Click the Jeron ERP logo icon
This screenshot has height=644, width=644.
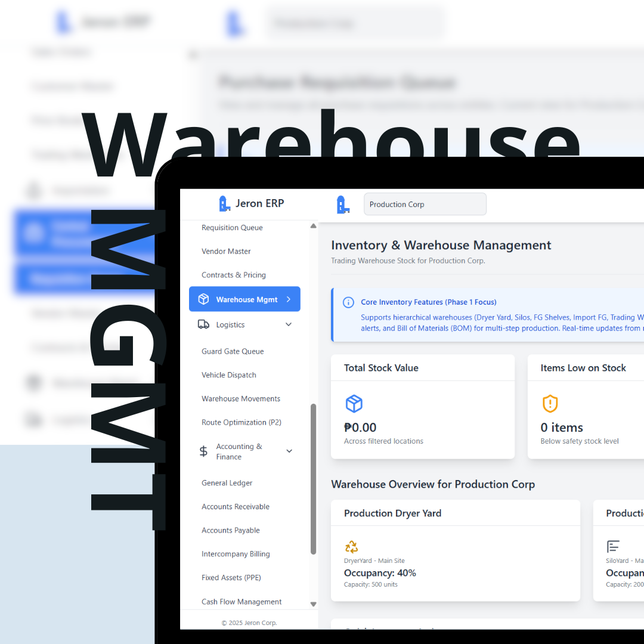224,203
